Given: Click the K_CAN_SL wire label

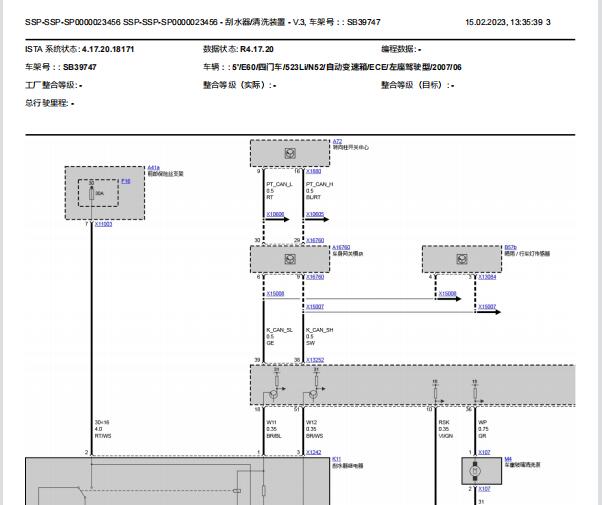Looking at the screenshot, I should coord(280,330).
